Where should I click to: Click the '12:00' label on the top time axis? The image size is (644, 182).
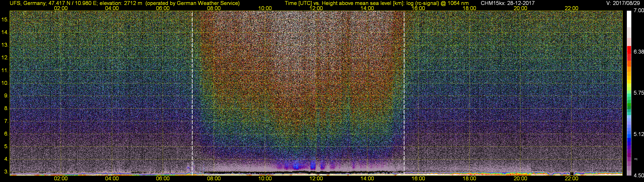[316, 8]
